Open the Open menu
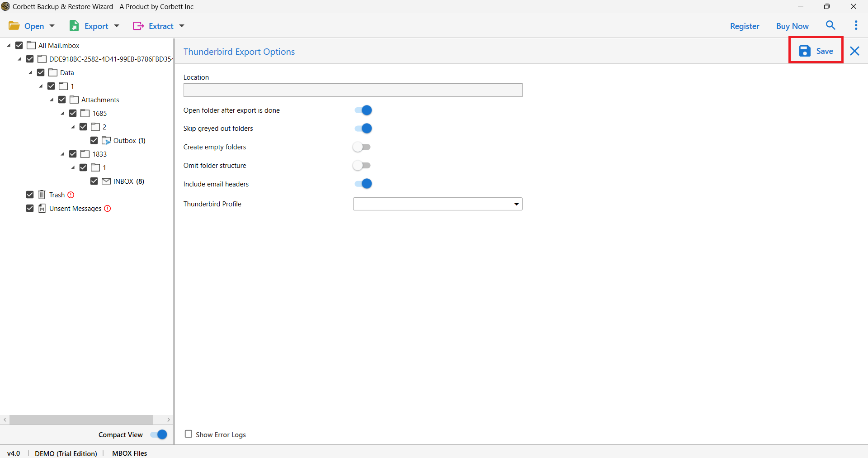The image size is (868, 458). point(32,26)
